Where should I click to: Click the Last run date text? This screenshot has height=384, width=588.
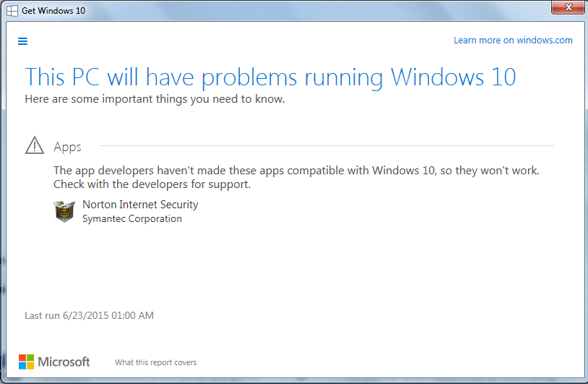coord(90,315)
